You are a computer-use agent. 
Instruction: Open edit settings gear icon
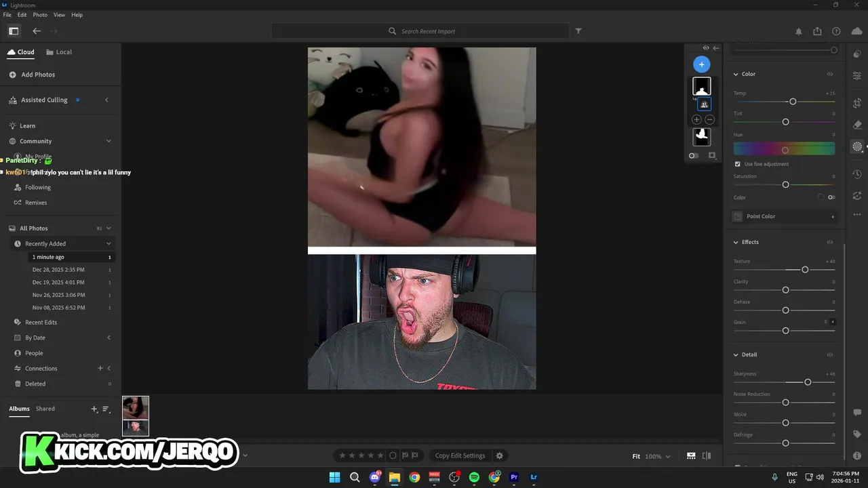500,455
